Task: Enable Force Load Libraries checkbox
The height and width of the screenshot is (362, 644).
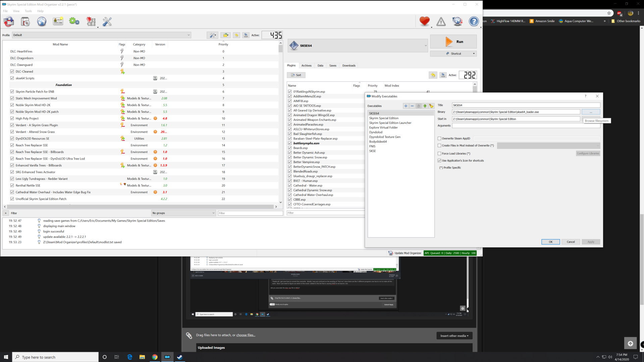Action: point(439,154)
